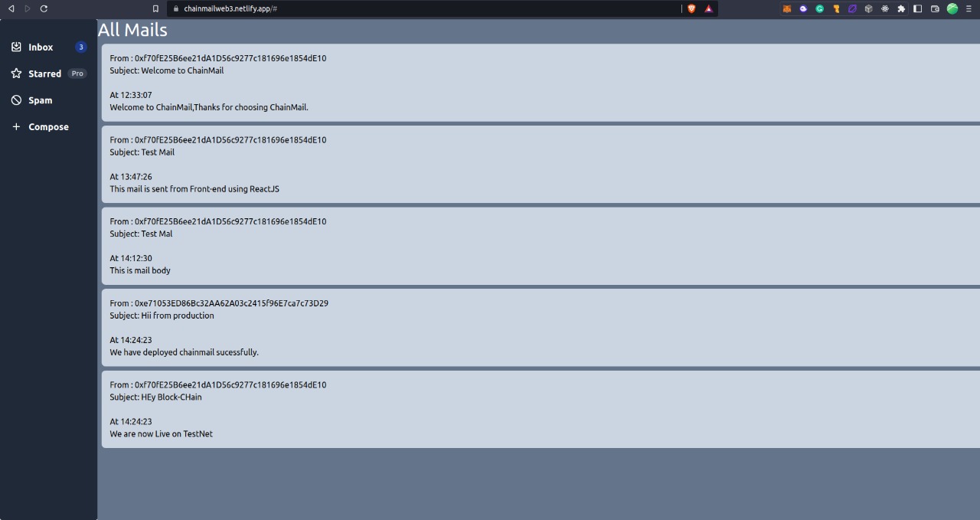Open Brave Shields lion icon

(x=691, y=8)
